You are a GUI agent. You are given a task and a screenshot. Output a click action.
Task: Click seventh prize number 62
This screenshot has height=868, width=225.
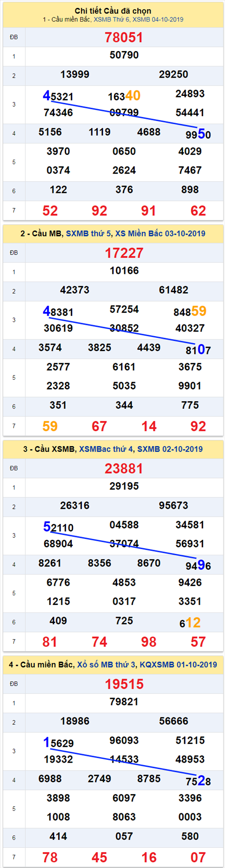click(x=198, y=211)
